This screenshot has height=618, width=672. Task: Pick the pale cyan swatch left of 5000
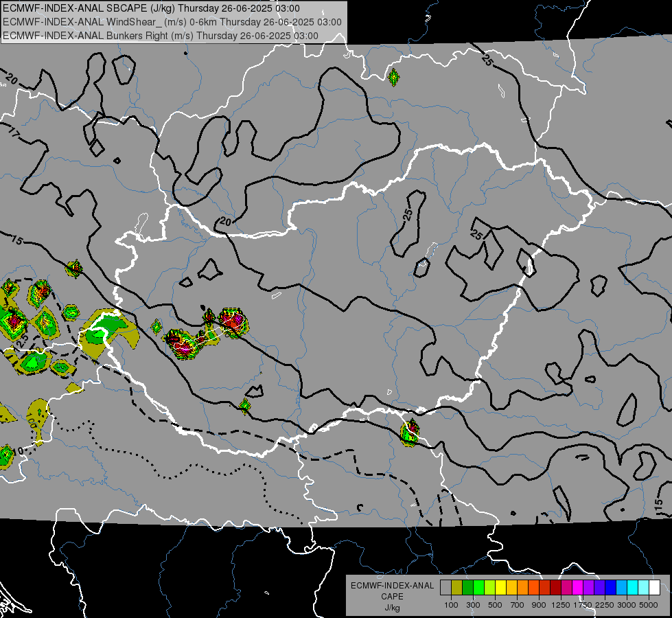644,587
